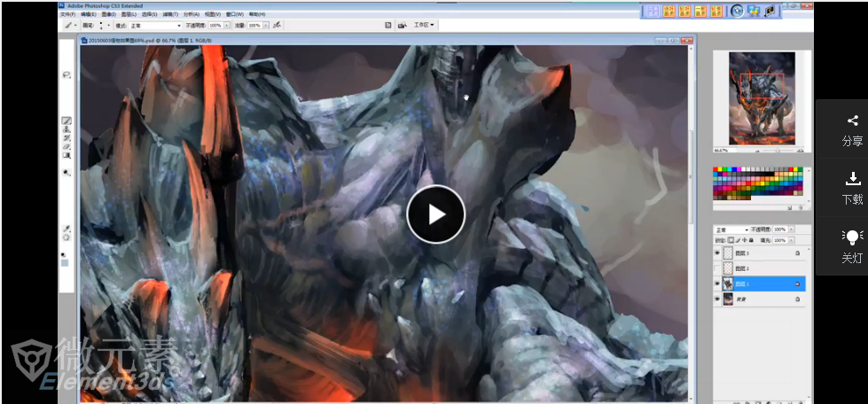Open the layer blend mode 正常 dropdown
The height and width of the screenshot is (404, 868).
coord(731,229)
